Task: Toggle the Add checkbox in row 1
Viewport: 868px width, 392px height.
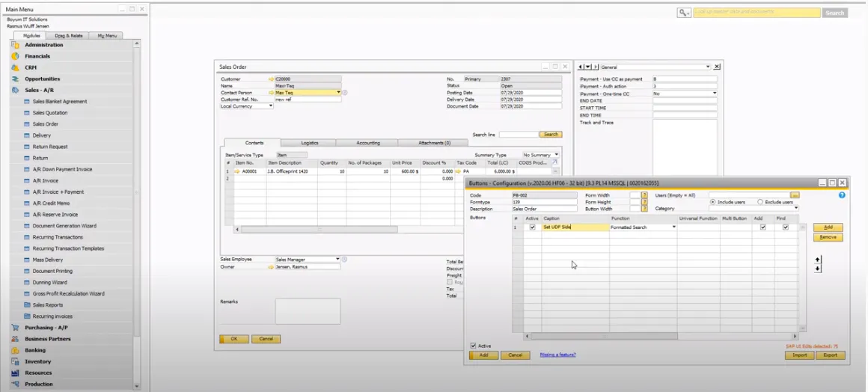Action: (762, 227)
